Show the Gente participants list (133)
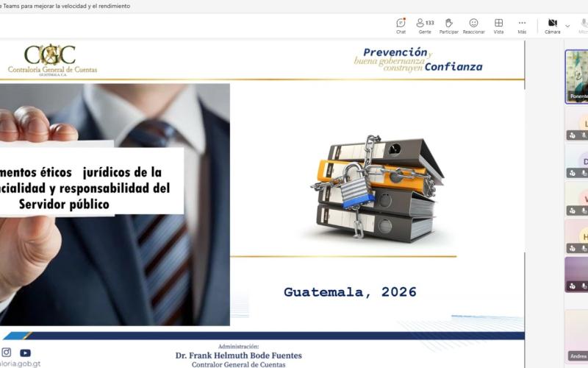 coord(425,26)
